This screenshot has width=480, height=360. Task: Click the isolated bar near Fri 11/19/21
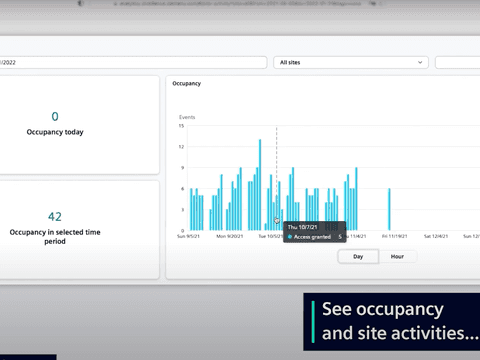pyautogui.click(x=389, y=209)
